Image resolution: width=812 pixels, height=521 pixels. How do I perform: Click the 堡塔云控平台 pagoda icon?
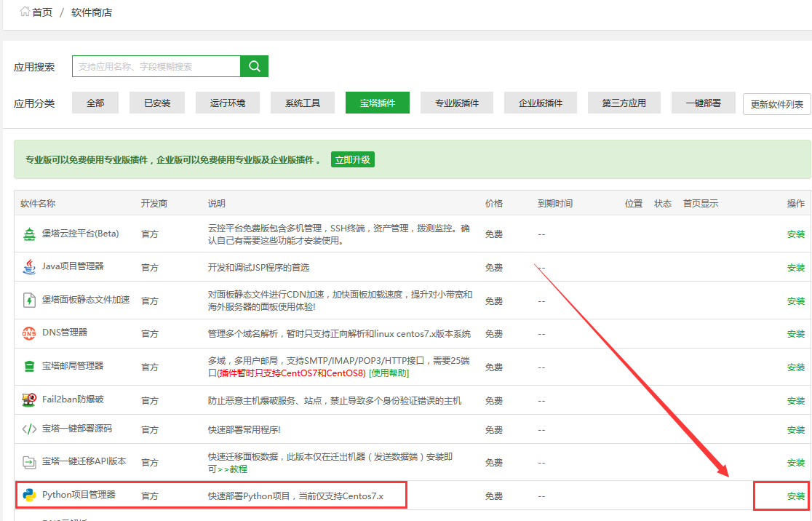29,234
